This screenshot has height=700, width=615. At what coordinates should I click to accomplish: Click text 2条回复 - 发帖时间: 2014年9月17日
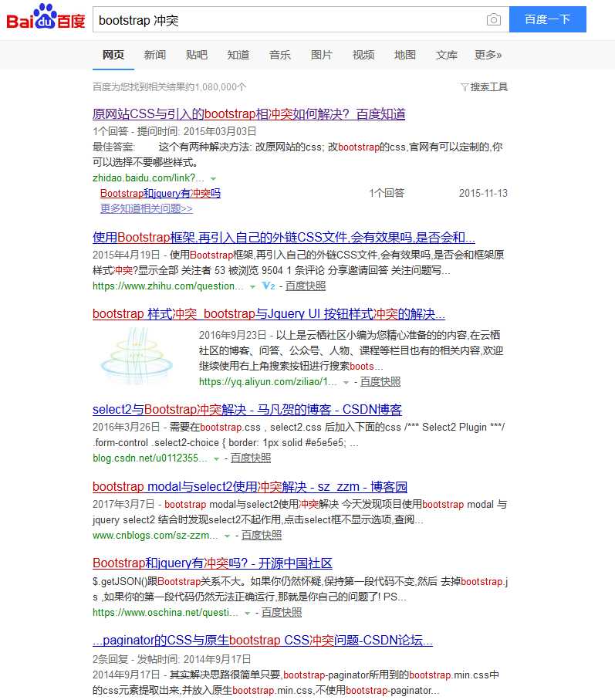(172, 659)
